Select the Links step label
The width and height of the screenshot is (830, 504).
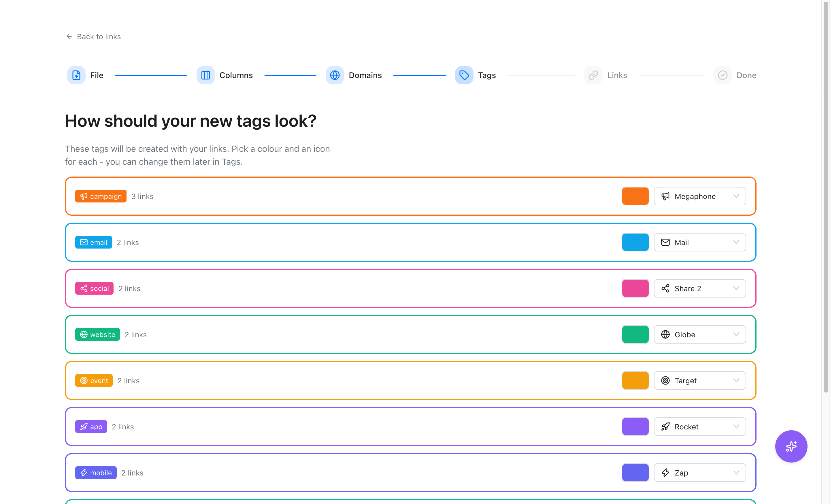tap(617, 75)
